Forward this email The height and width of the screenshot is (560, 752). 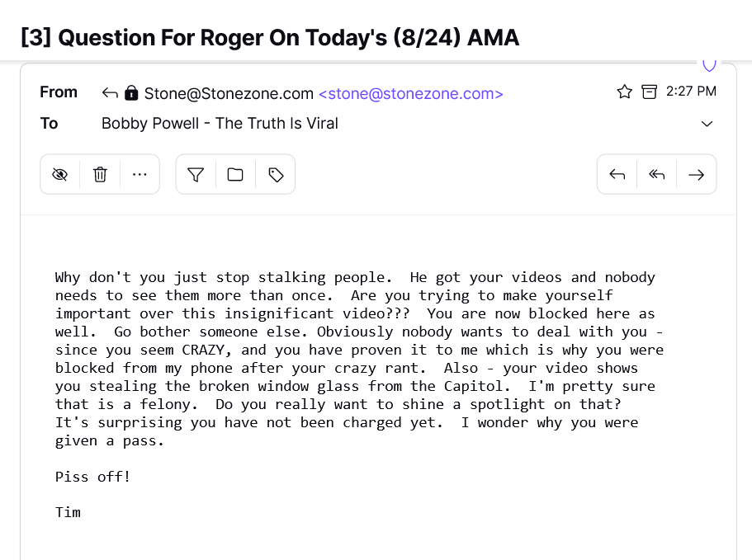point(696,174)
